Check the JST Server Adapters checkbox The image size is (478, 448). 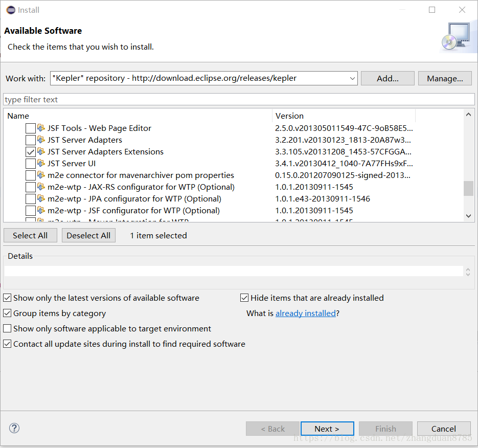coord(31,140)
